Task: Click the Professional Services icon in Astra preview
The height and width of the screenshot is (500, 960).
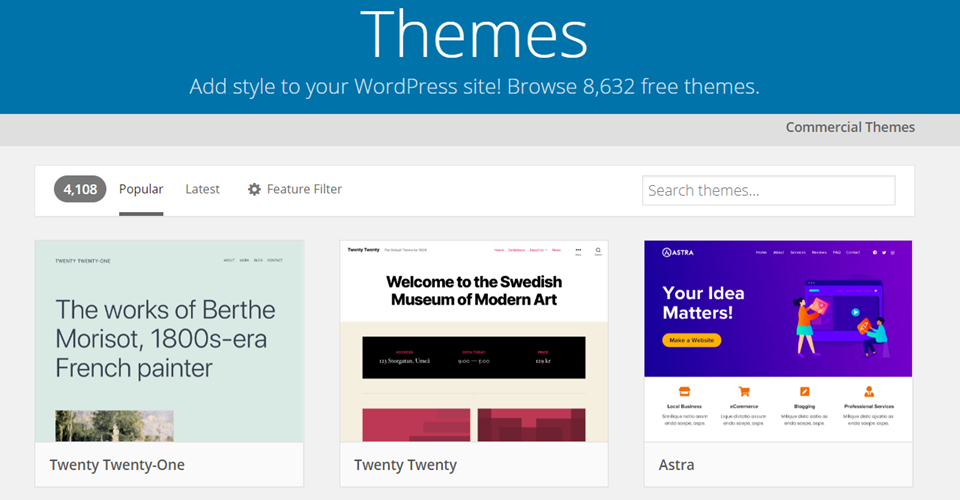Action: click(869, 392)
